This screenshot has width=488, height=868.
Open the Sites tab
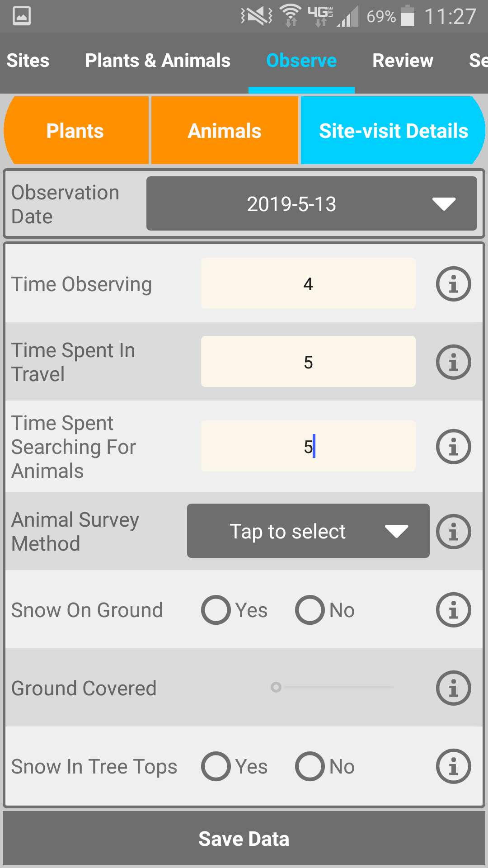[x=28, y=61]
